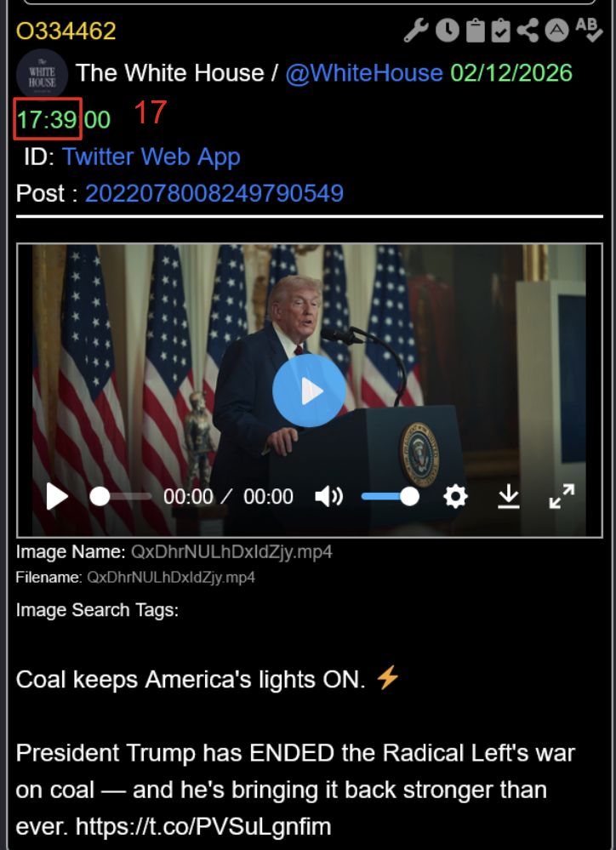Image resolution: width=616 pixels, height=850 pixels.
Task: Open the @WhiteHouse profile link
Action: coord(363,73)
